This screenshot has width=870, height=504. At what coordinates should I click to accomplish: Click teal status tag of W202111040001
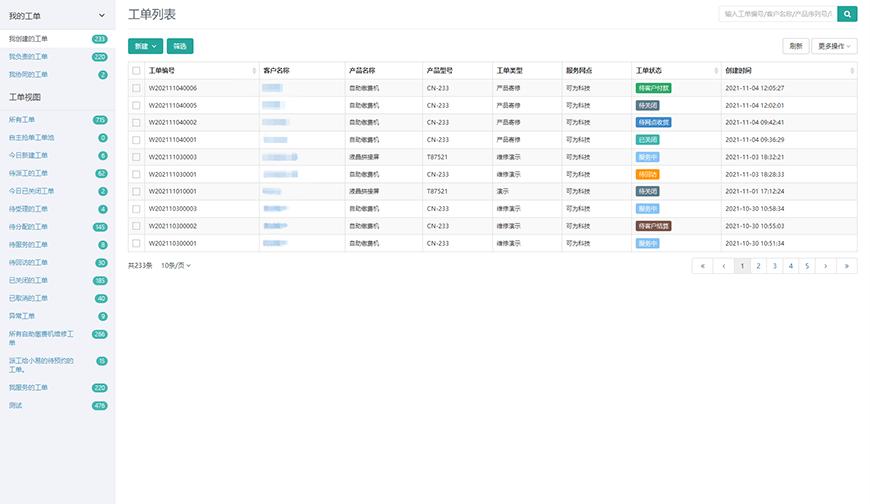point(648,139)
